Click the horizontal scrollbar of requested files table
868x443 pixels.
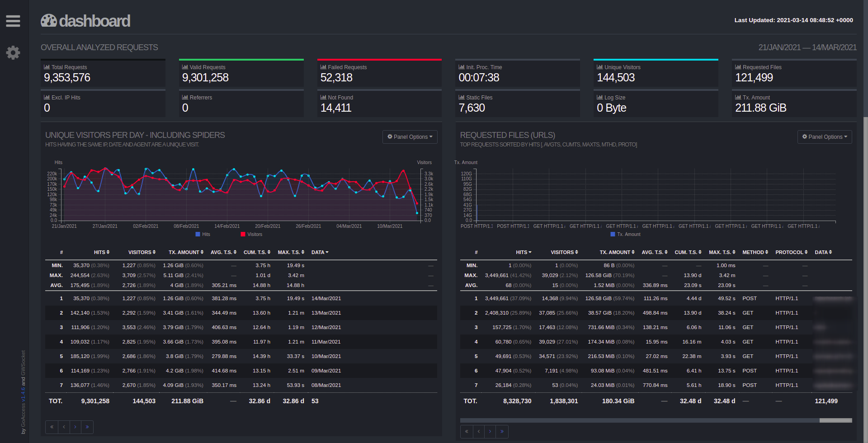click(656, 420)
